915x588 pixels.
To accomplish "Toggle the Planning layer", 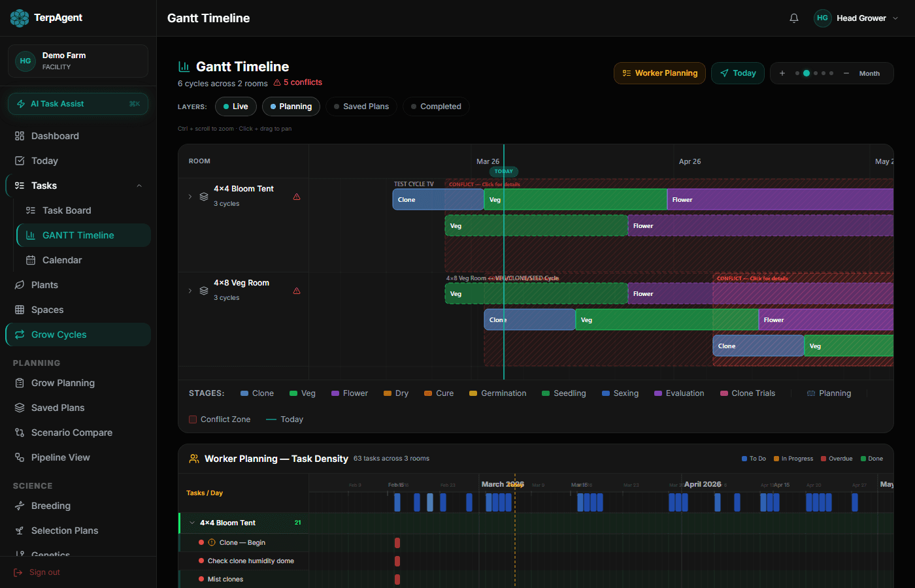I will (x=291, y=106).
